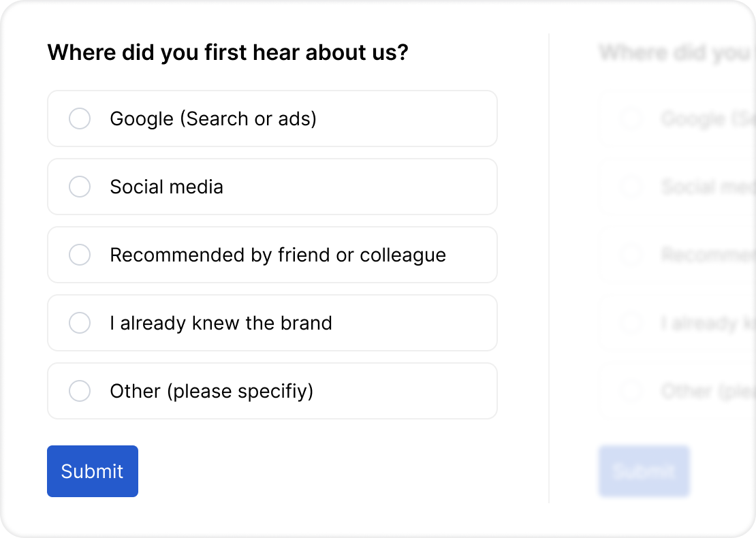756x538 pixels.
Task: Select blurred Other radio in right panel
Action: click(631, 391)
